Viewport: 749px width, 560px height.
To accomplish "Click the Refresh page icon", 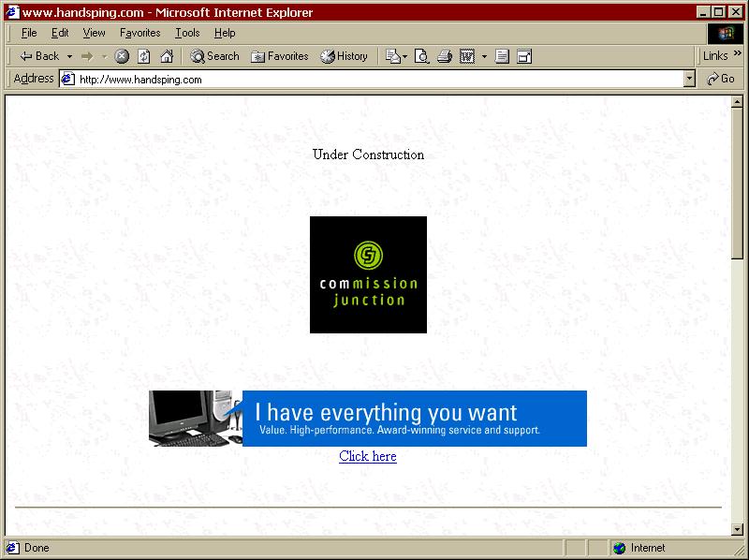I will (143, 56).
